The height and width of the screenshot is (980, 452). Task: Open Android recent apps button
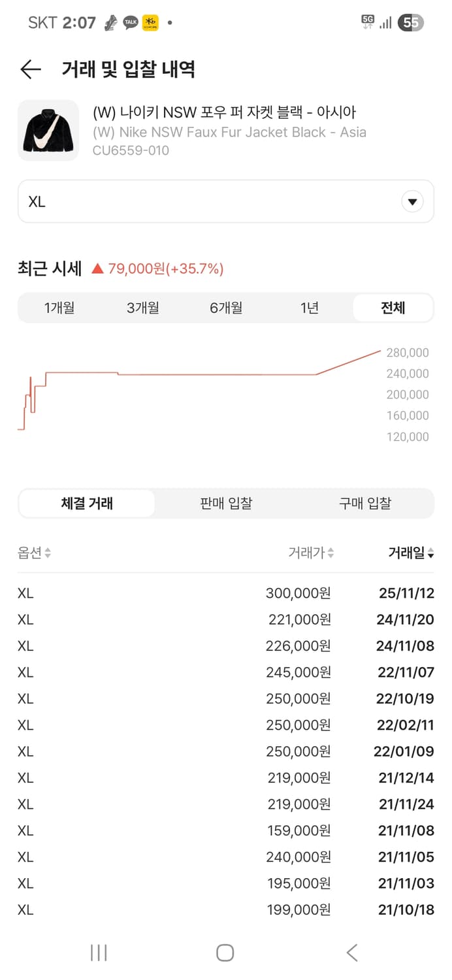[x=98, y=953]
